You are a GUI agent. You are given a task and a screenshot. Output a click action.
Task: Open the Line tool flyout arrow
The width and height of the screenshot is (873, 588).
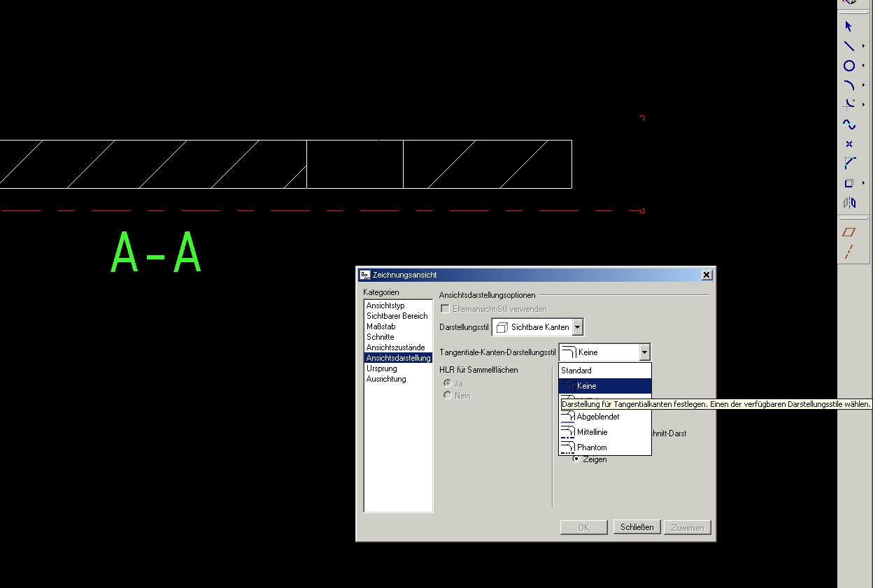864,46
